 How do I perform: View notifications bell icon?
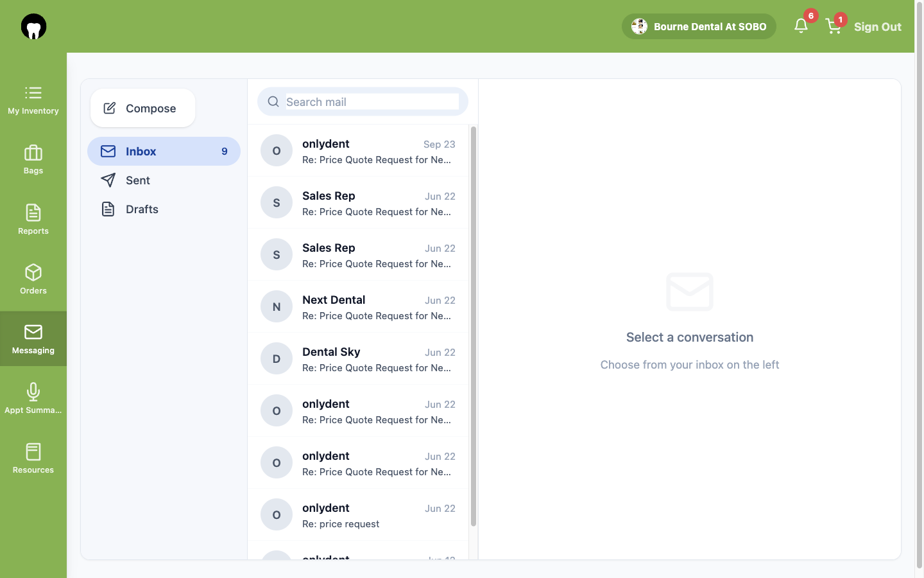(801, 26)
